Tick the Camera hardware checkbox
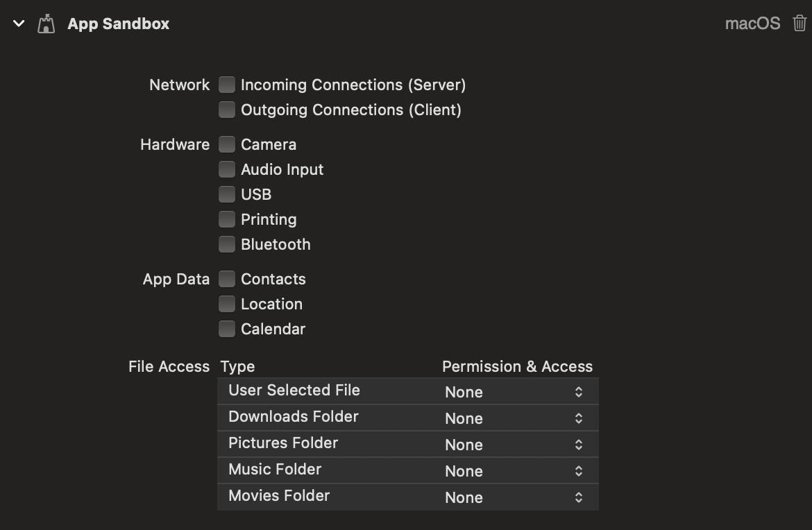The width and height of the screenshot is (812, 530). [x=227, y=144]
